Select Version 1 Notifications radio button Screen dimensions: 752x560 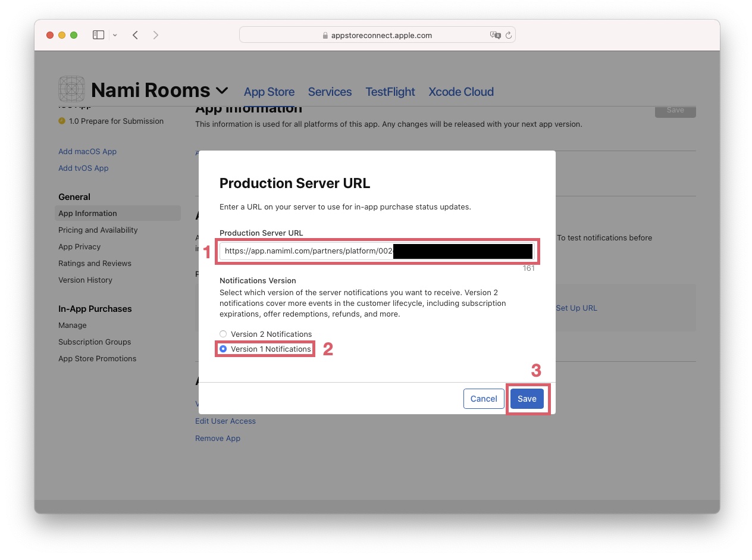click(223, 349)
